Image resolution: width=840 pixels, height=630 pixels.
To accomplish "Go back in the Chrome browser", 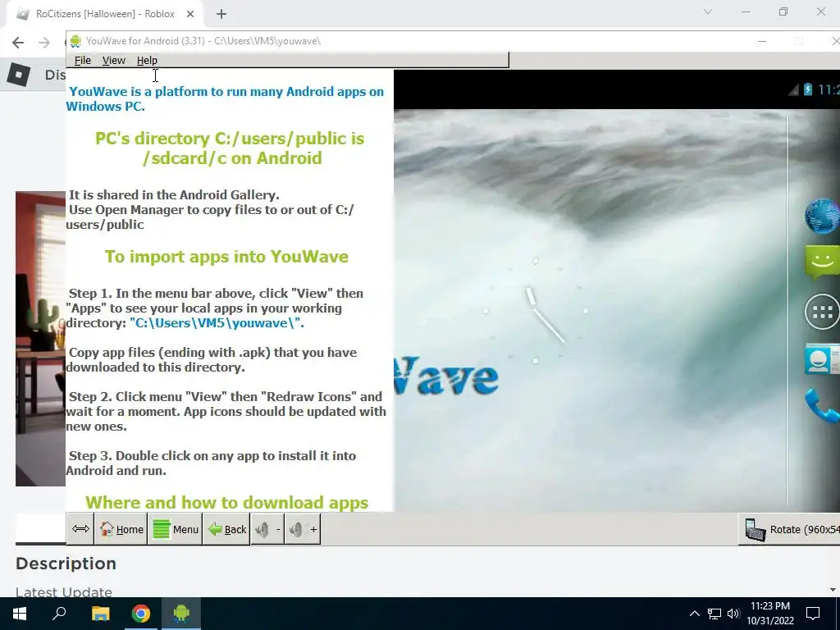I will click(x=18, y=43).
